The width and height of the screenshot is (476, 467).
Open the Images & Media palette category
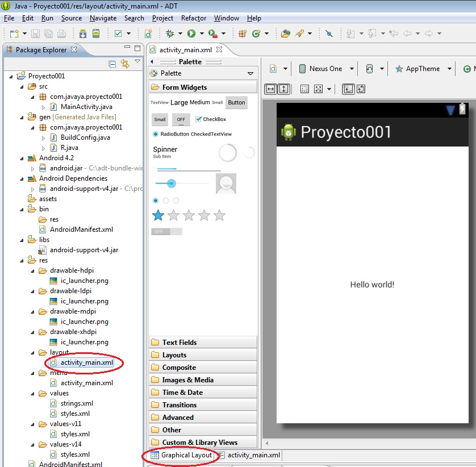(x=203, y=380)
